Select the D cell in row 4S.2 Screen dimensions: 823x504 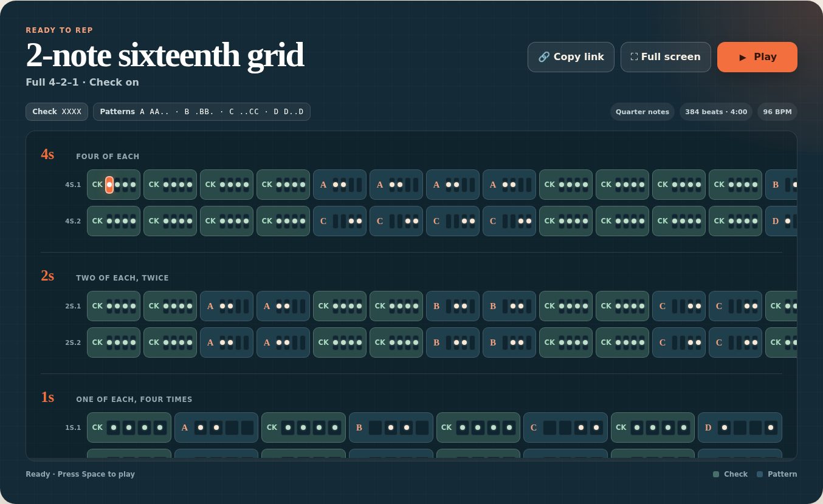pyautogui.click(x=781, y=221)
